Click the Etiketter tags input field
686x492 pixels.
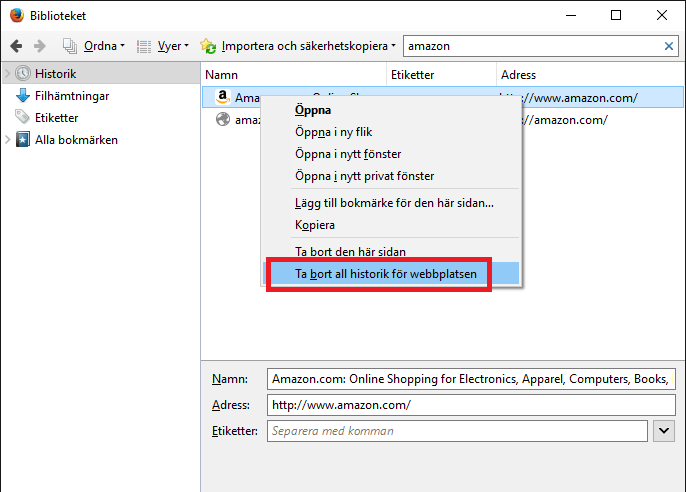click(x=457, y=431)
